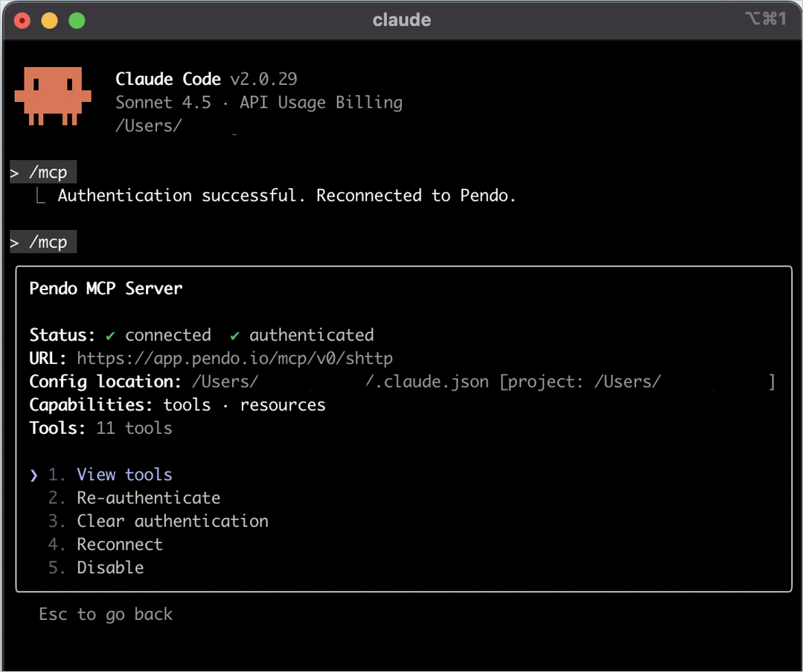The height and width of the screenshot is (672, 803).
Task: Click the Esc to go back hint
Action: [x=105, y=614]
